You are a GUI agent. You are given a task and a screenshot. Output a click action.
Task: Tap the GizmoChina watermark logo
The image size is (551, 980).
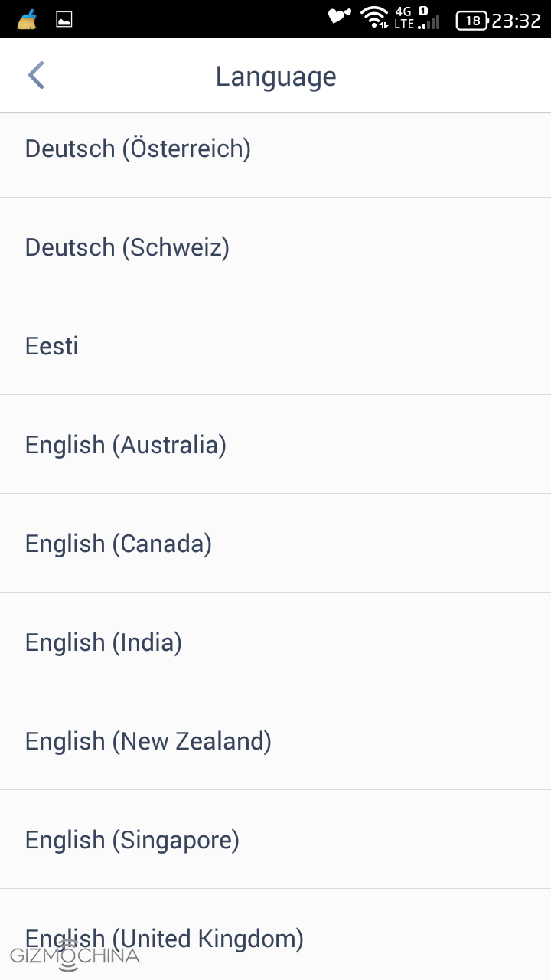tap(74, 956)
